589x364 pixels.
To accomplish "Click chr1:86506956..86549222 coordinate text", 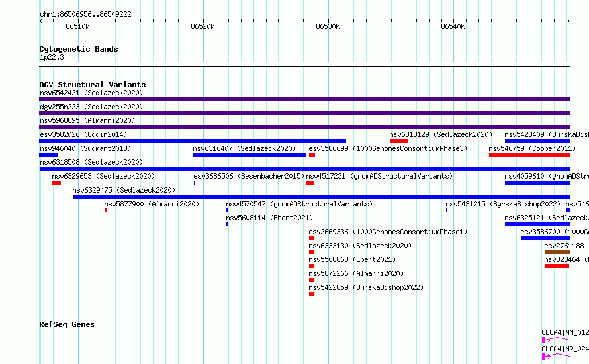I will pyautogui.click(x=85, y=14).
